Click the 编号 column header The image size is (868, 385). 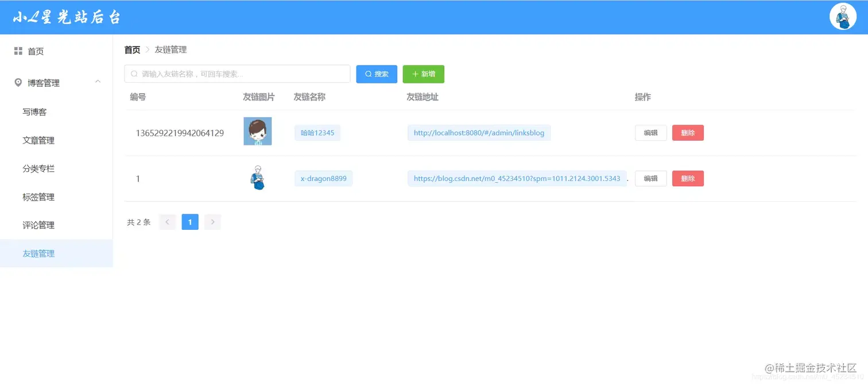[138, 97]
